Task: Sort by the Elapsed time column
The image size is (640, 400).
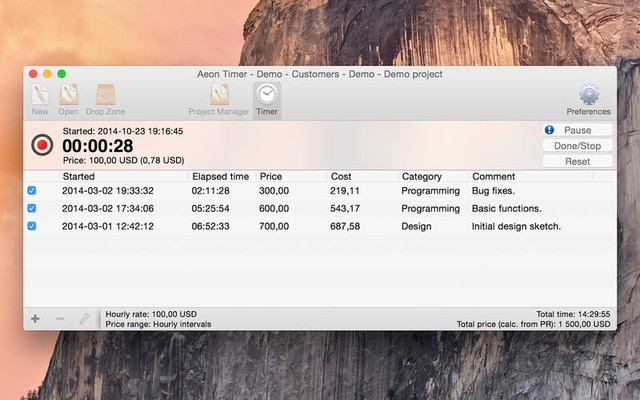Action: 220,176
